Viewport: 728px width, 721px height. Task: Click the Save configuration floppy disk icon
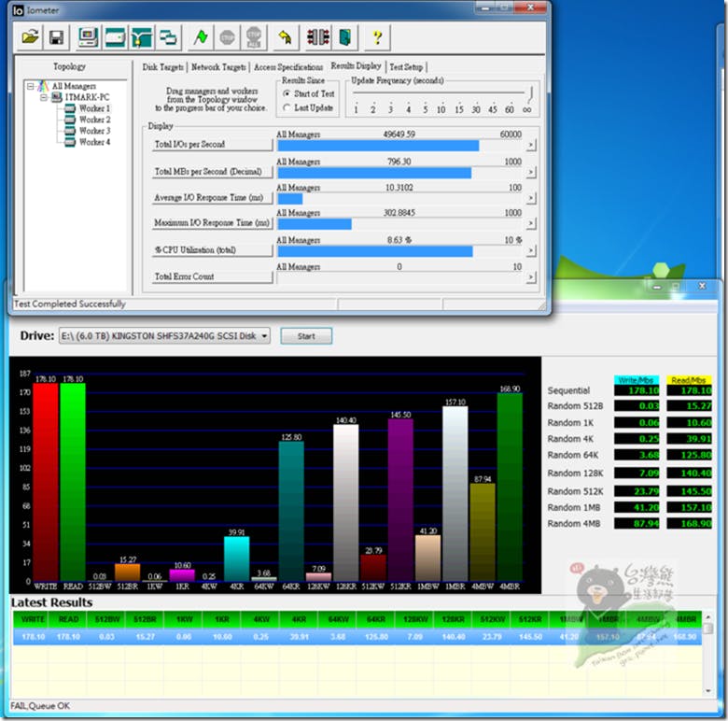(x=56, y=37)
